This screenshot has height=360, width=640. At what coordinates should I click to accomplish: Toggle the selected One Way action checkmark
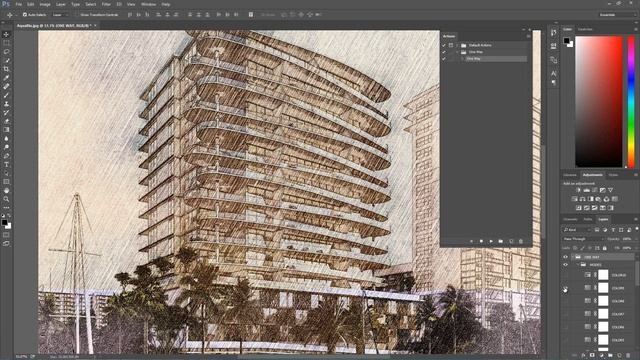tap(444, 59)
